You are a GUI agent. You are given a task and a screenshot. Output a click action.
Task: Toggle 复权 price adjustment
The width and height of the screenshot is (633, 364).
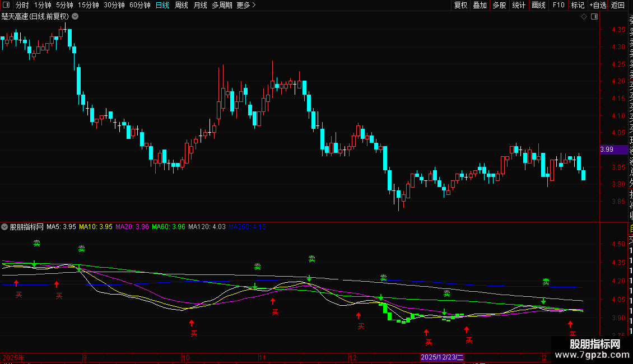point(460,6)
